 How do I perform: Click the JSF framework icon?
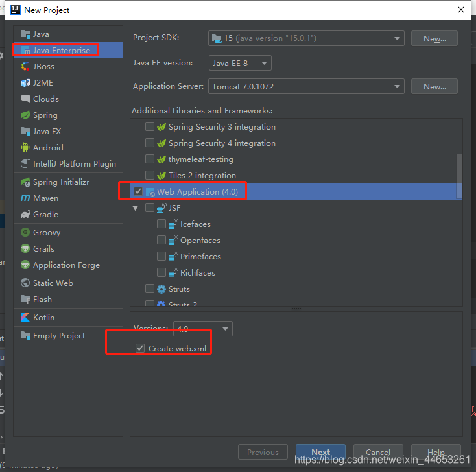(161, 207)
